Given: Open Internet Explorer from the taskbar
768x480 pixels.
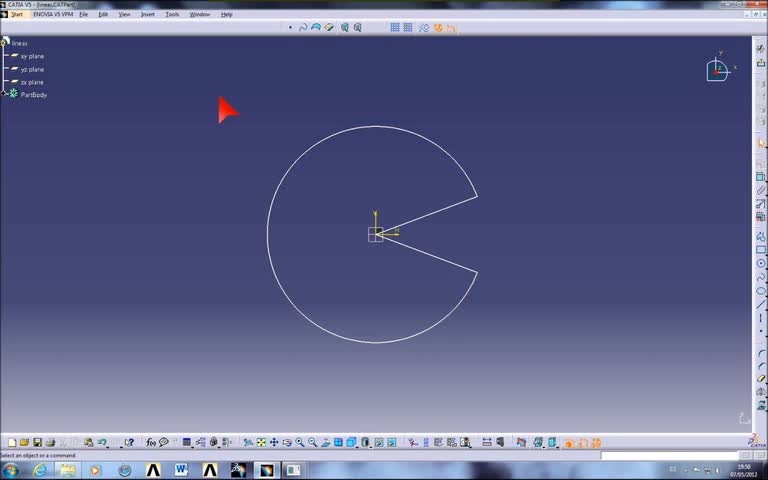Looking at the screenshot, I should point(40,471).
